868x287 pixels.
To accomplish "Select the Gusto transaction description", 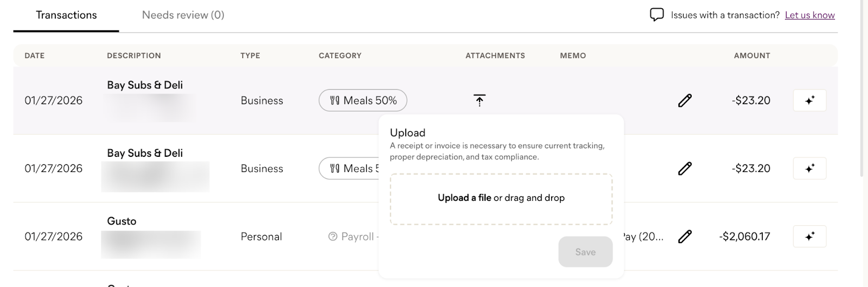I will tap(122, 221).
